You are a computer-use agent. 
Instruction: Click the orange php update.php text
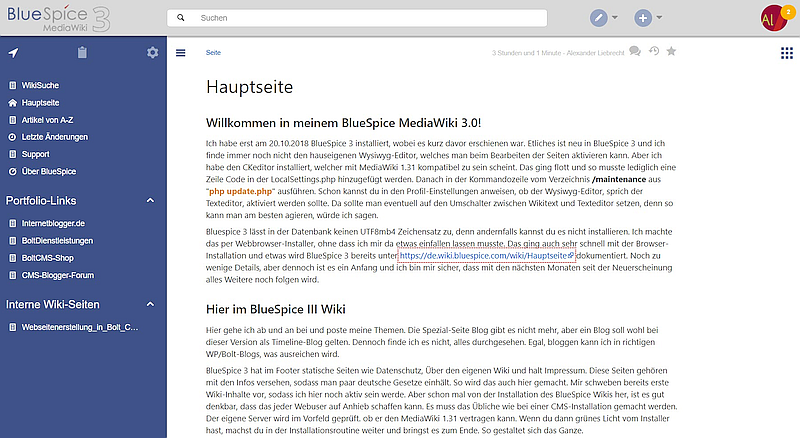[240, 191]
